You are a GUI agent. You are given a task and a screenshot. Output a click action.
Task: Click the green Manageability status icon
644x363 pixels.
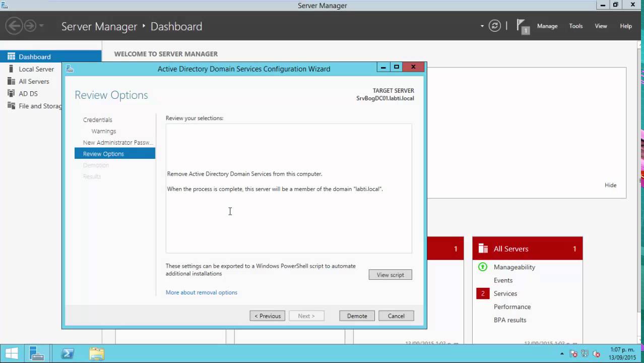pyautogui.click(x=483, y=267)
